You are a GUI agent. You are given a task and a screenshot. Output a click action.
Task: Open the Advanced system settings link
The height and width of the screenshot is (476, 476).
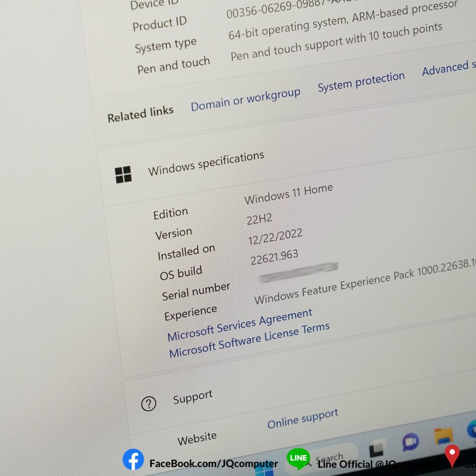click(x=448, y=68)
